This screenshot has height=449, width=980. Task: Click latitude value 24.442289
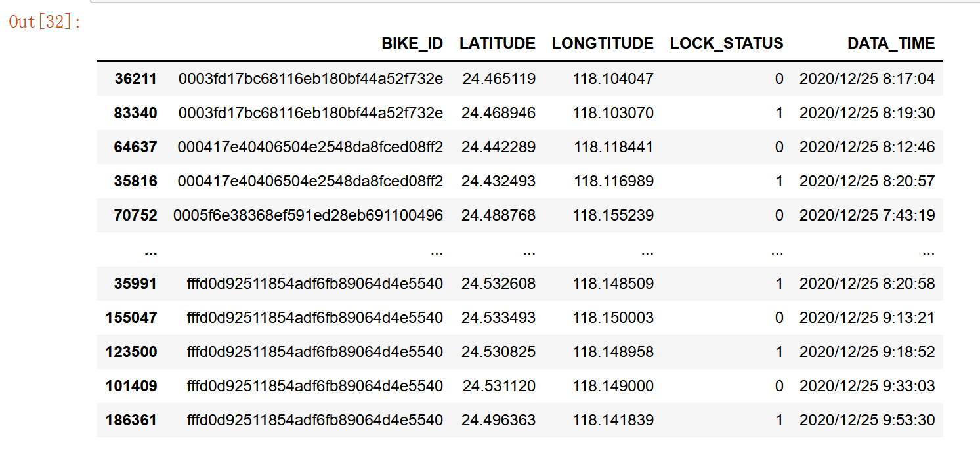499,147
